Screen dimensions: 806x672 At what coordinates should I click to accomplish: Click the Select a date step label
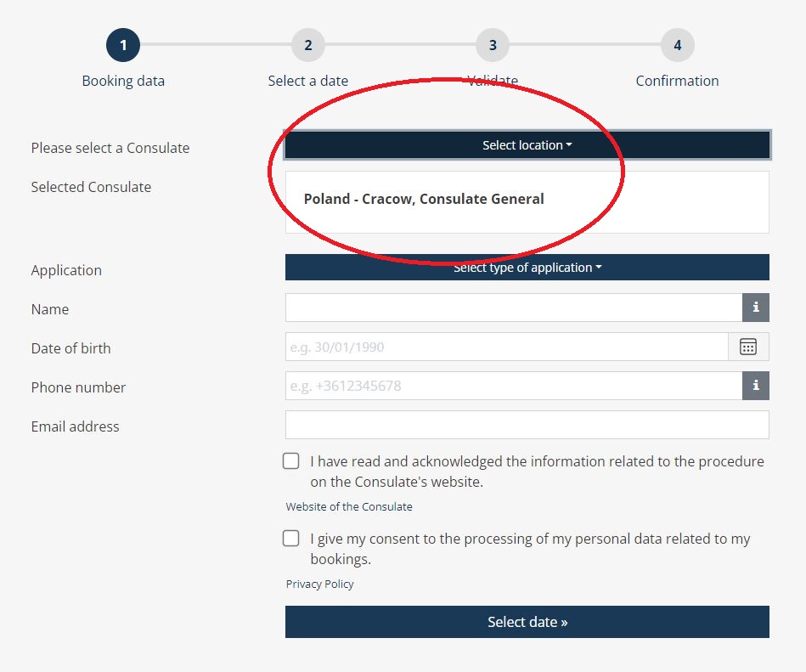click(x=308, y=81)
